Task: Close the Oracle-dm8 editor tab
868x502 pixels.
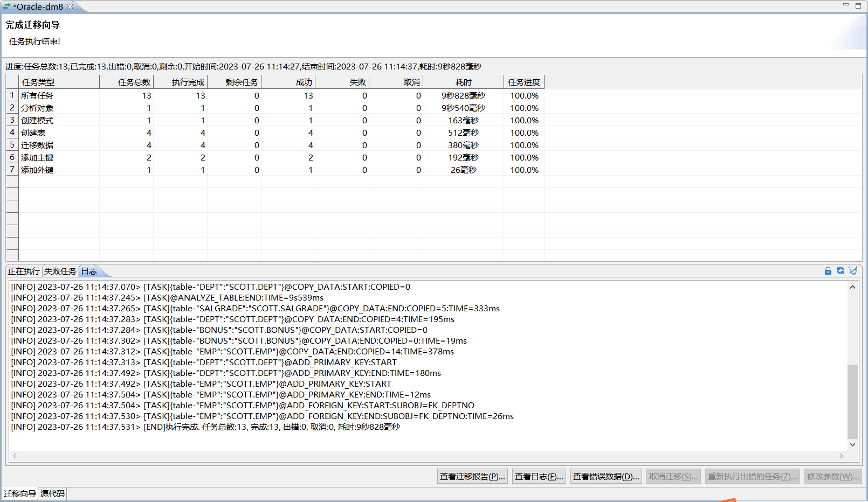Action: point(70,6)
